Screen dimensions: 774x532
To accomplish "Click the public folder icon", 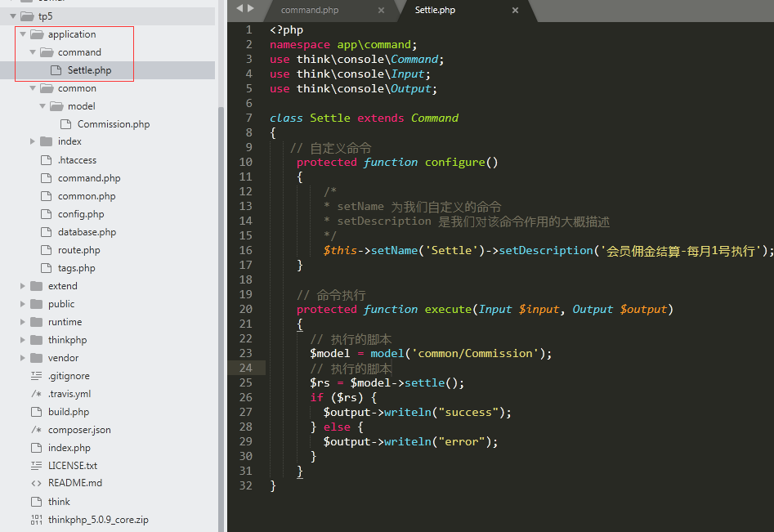I will [x=37, y=304].
